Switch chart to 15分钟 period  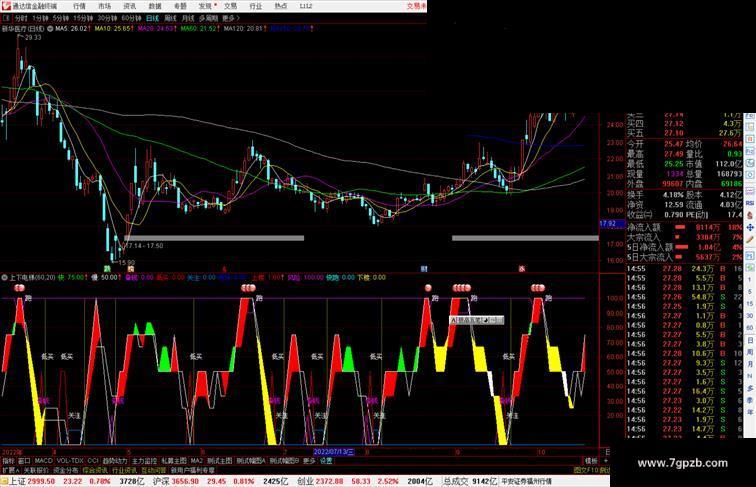pyautogui.click(x=83, y=18)
